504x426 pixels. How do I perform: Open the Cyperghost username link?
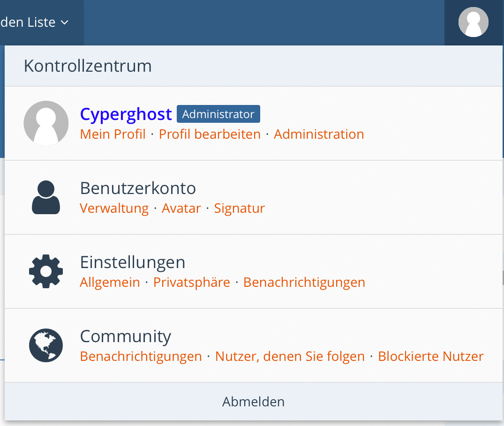point(126,114)
